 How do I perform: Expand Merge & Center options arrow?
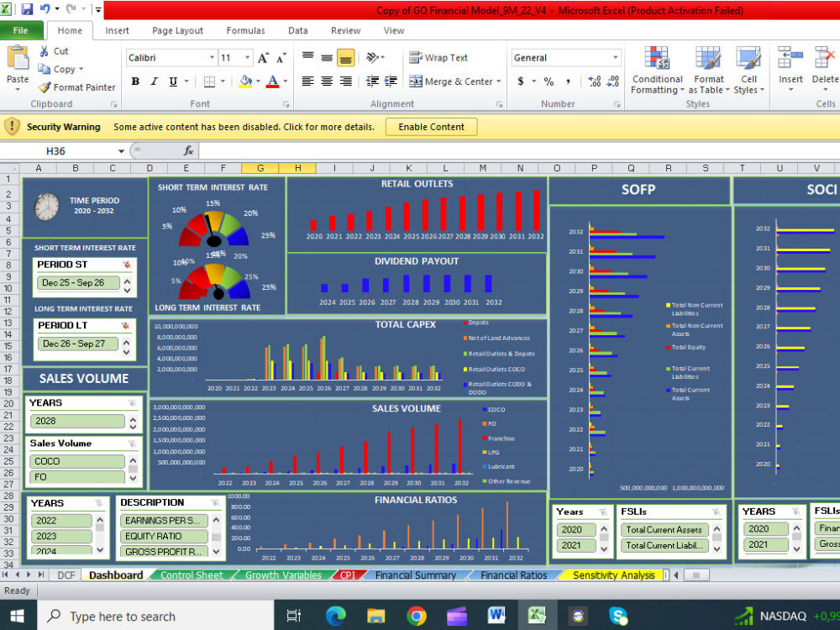point(499,81)
